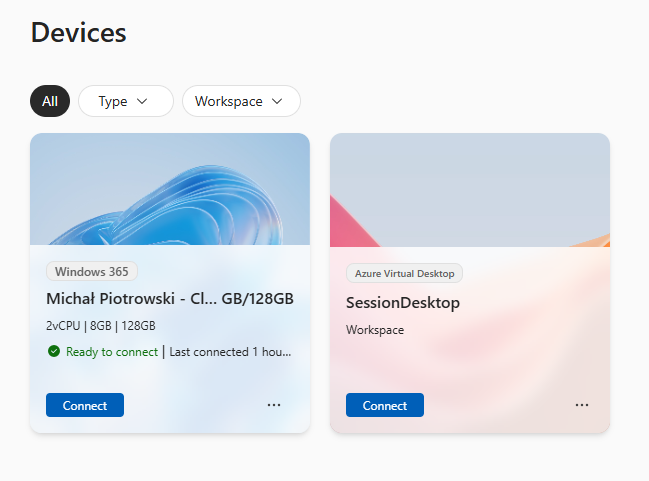Image resolution: width=649 pixels, height=481 pixels.
Task: Click the Windows 365 blue wallpaper thumbnail
Action: 170,189
